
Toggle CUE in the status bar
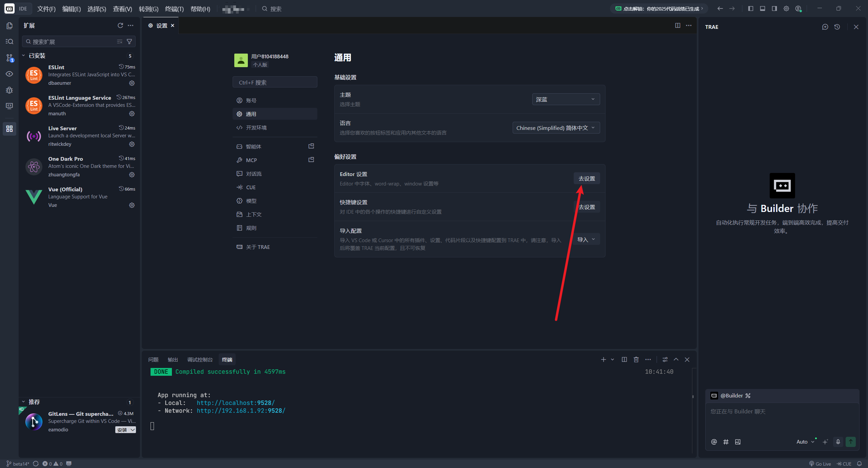(x=844, y=464)
